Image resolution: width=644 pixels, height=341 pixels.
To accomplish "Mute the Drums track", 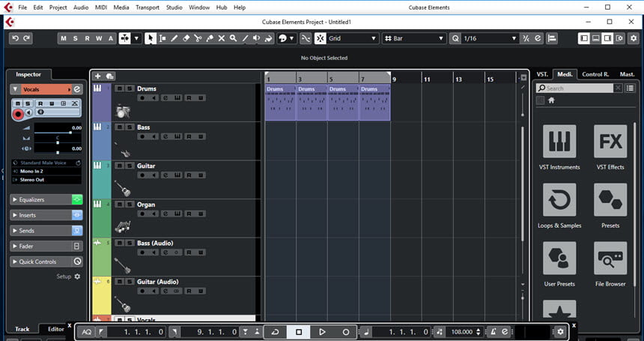I will coord(120,88).
